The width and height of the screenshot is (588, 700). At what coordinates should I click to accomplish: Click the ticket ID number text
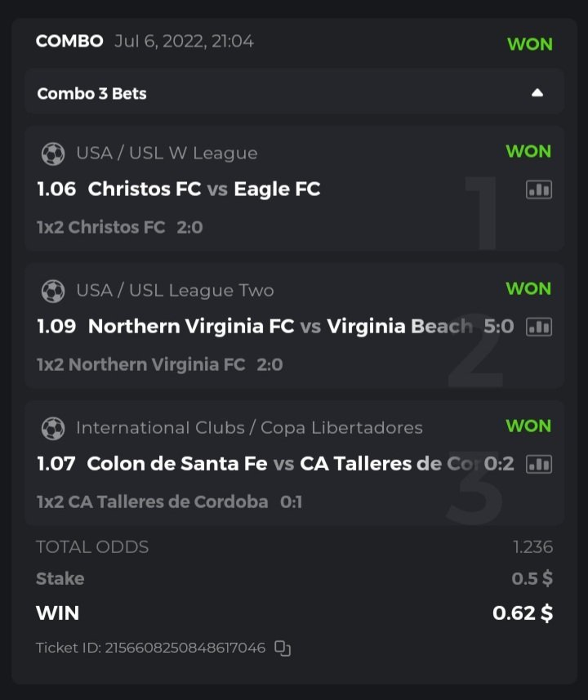point(185,648)
